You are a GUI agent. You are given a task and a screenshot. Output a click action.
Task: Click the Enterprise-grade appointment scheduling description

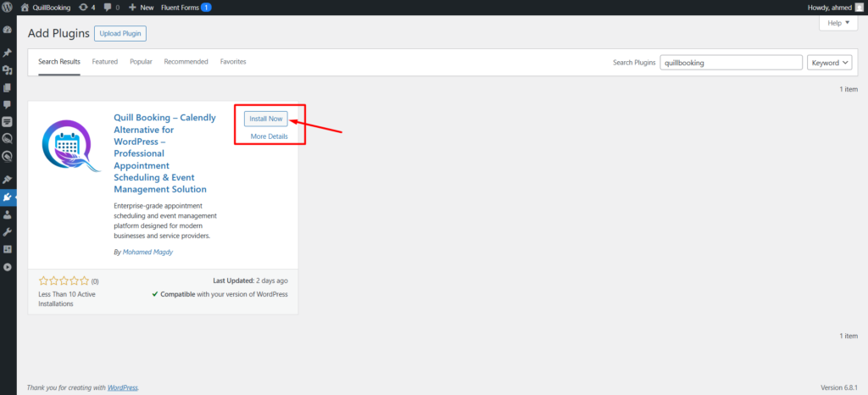pyautogui.click(x=165, y=220)
